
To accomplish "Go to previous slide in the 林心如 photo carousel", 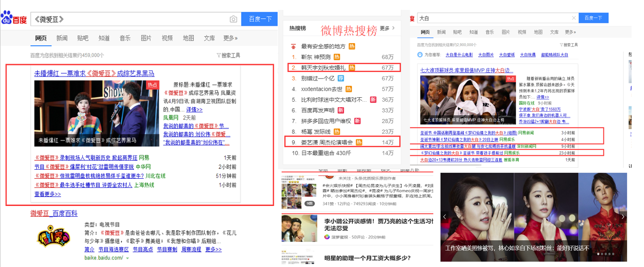I will 445,217.
